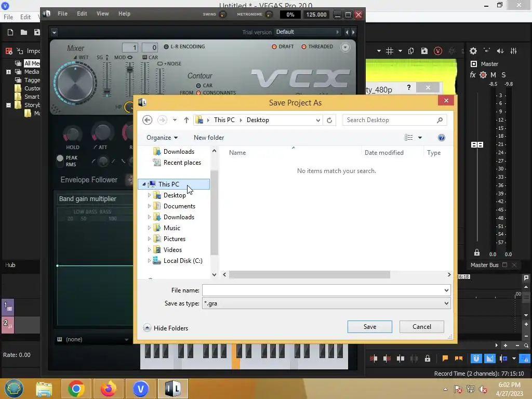Image resolution: width=532 pixels, height=399 pixels.
Task: Open Master fx chain in VEGAS
Action: click(473, 75)
